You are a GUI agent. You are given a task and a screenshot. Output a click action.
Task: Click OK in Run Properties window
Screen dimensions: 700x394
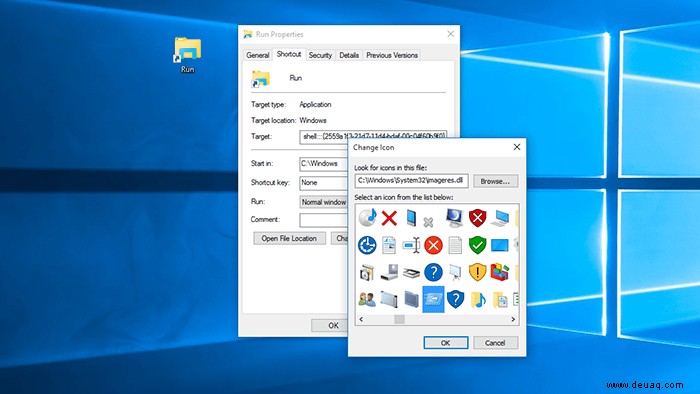[x=330, y=326]
